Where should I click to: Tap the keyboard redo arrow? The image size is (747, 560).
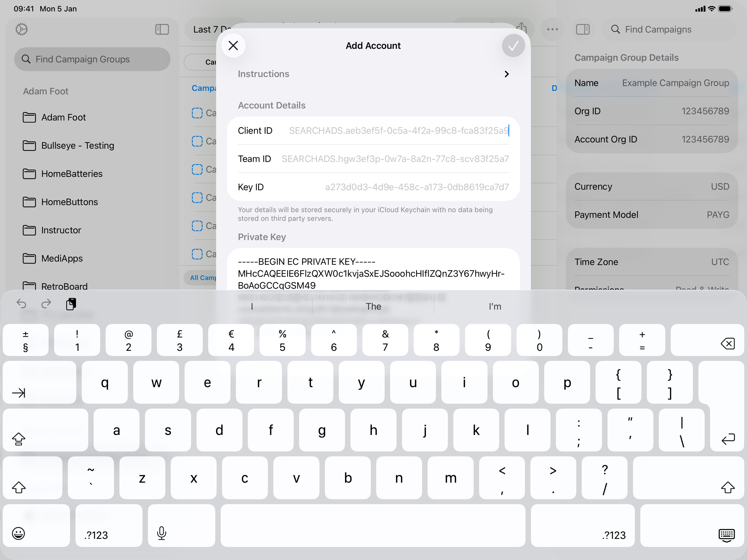[x=46, y=304]
